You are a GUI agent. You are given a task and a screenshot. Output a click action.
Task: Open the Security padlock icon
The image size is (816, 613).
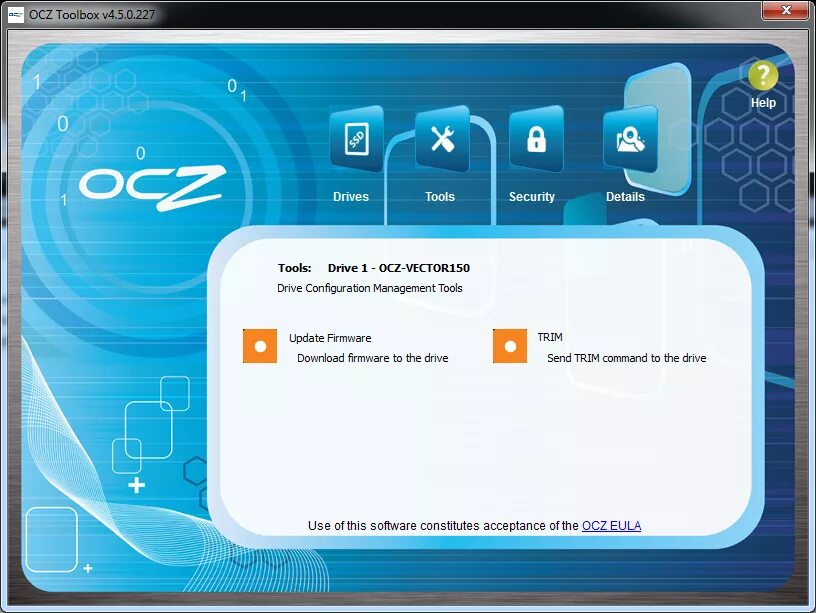[537, 139]
